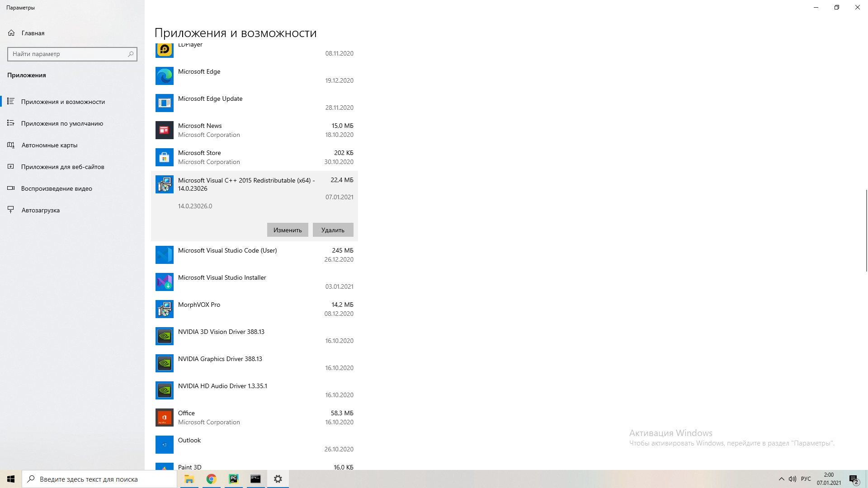
Task: Open Автозагрузка section
Action: [x=72, y=210]
